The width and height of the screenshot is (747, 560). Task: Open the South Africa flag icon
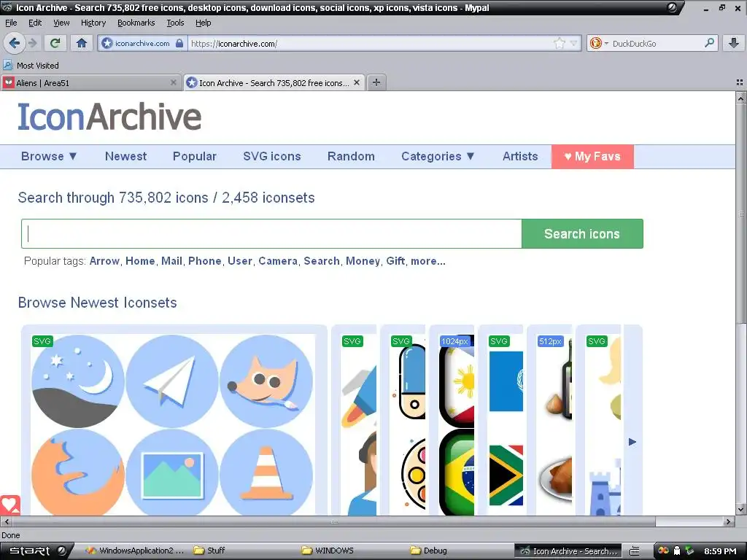pos(506,475)
